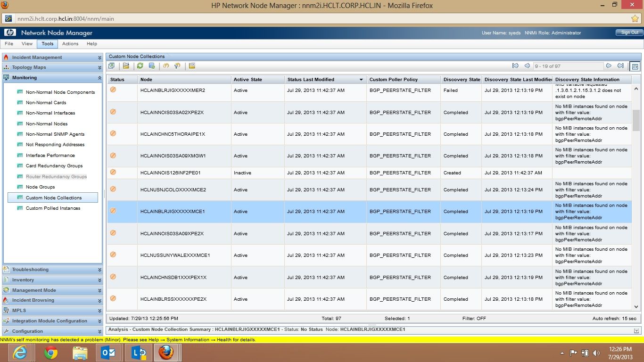The height and width of the screenshot is (362, 644).
Task: Sort by Discovery State column header
Action: click(461, 80)
